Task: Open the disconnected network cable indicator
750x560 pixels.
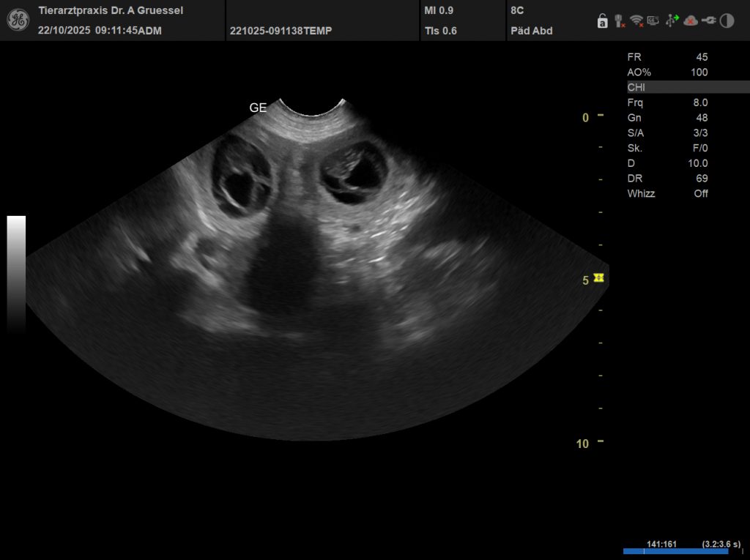Action: click(619, 21)
